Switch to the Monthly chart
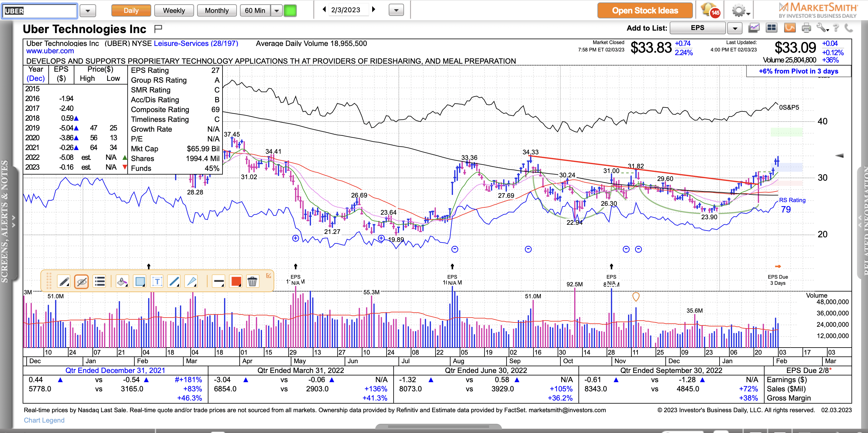Screen dimensions: 868x433 pyautogui.click(x=217, y=10)
